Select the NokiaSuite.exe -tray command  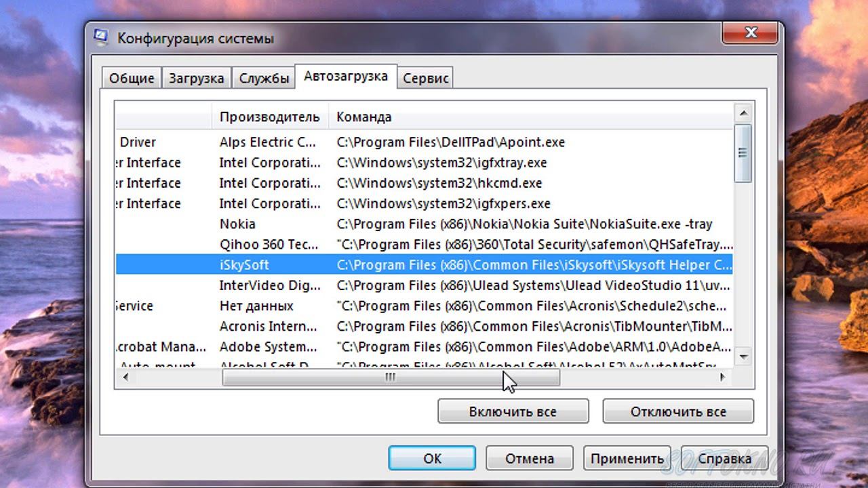pyautogui.click(x=524, y=224)
